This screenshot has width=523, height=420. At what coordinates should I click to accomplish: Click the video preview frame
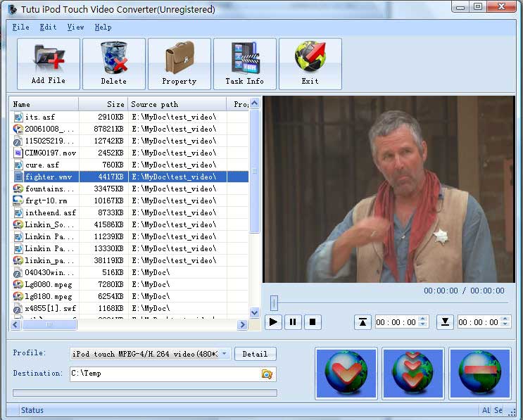[x=389, y=189]
